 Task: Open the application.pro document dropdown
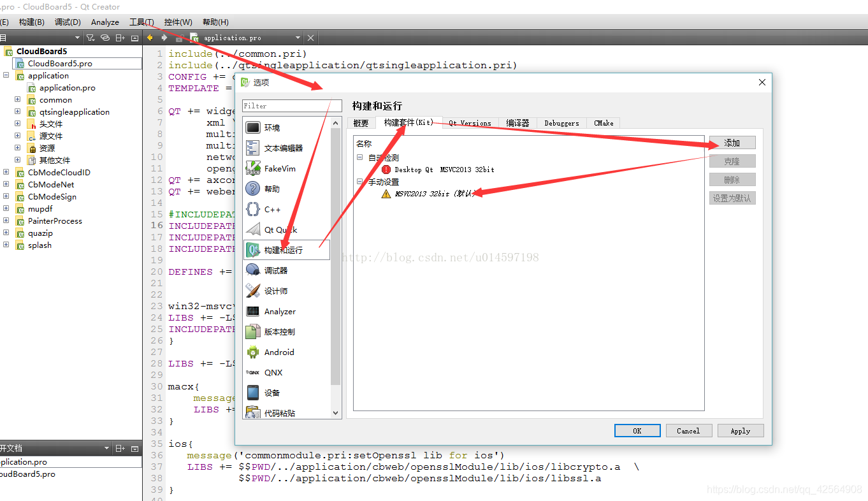coord(298,38)
